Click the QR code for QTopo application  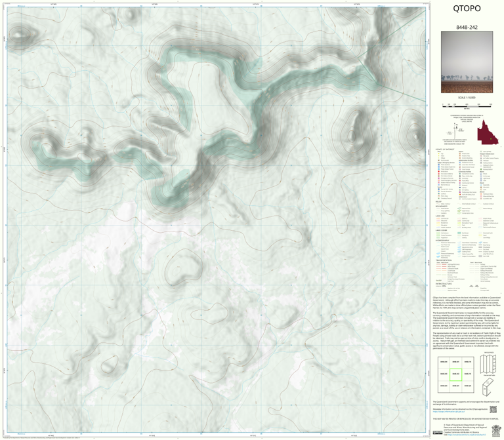pos(493,409)
